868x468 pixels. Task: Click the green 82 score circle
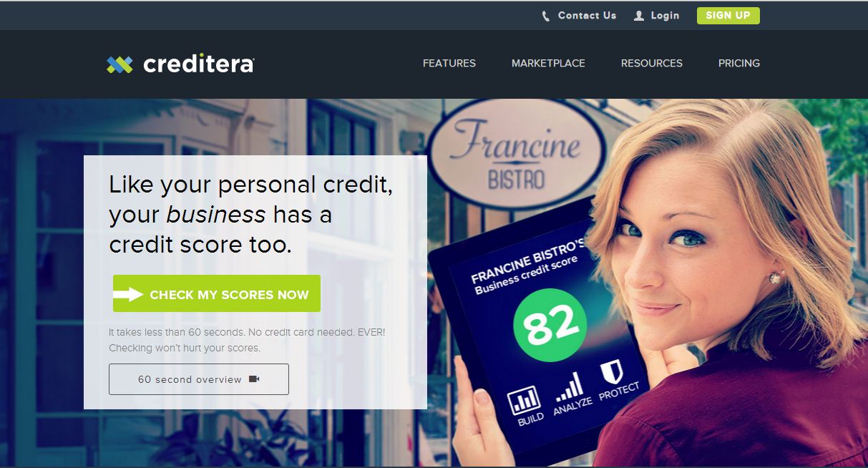point(550,325)
